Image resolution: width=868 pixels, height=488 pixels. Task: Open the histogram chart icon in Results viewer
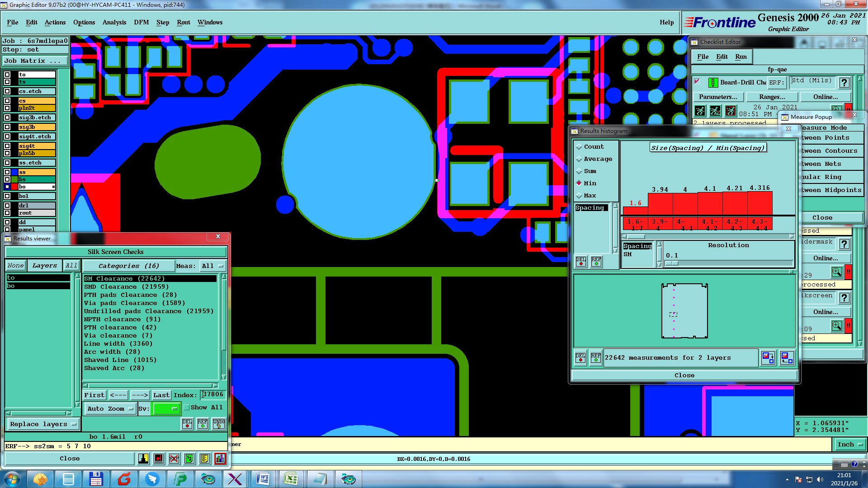(x=220, y=459)
